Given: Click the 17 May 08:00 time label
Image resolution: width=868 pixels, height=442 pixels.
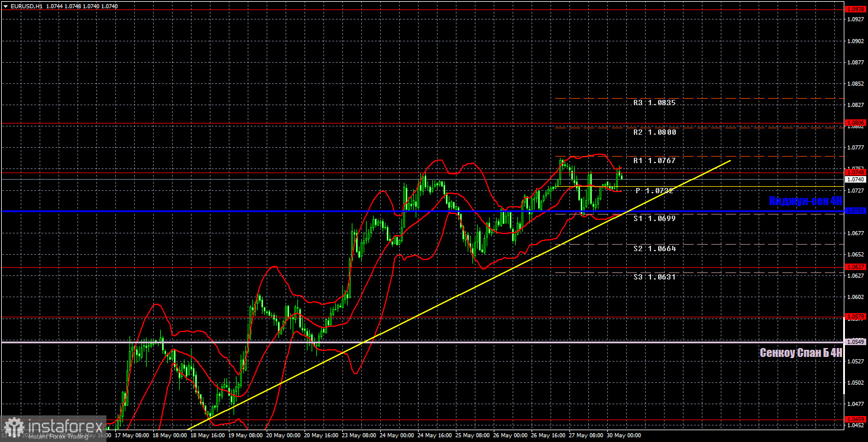Looking at the screenshot, I should point(131,437).
